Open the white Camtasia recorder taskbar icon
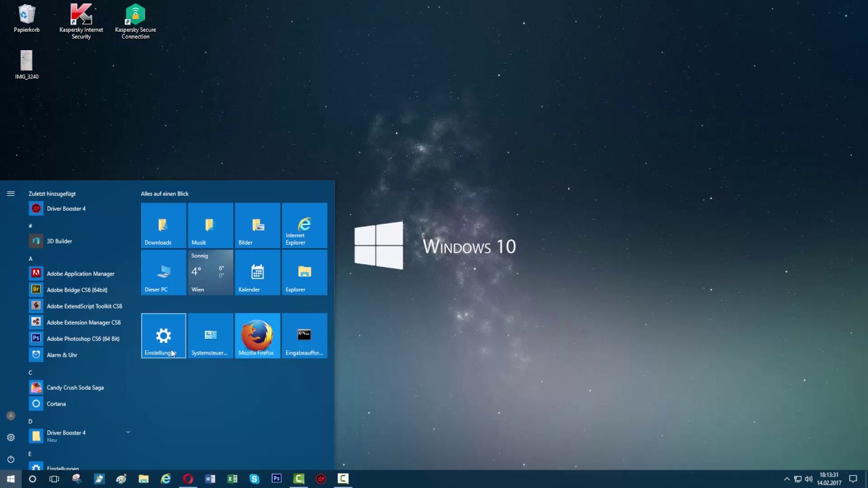 [x=343, y=479]
